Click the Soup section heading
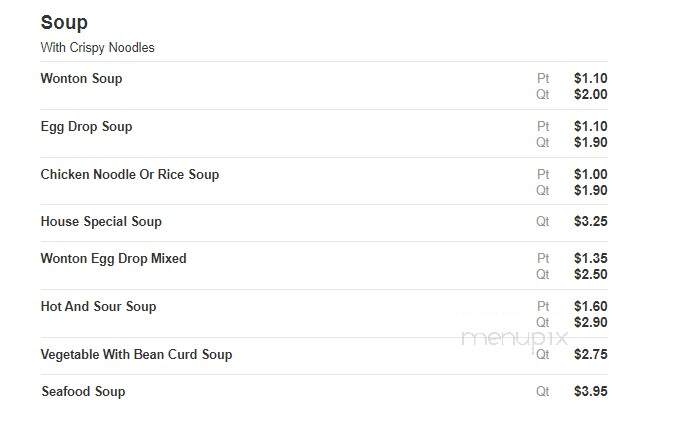Viewport: 694px width, 421px height. click(64, 23)
